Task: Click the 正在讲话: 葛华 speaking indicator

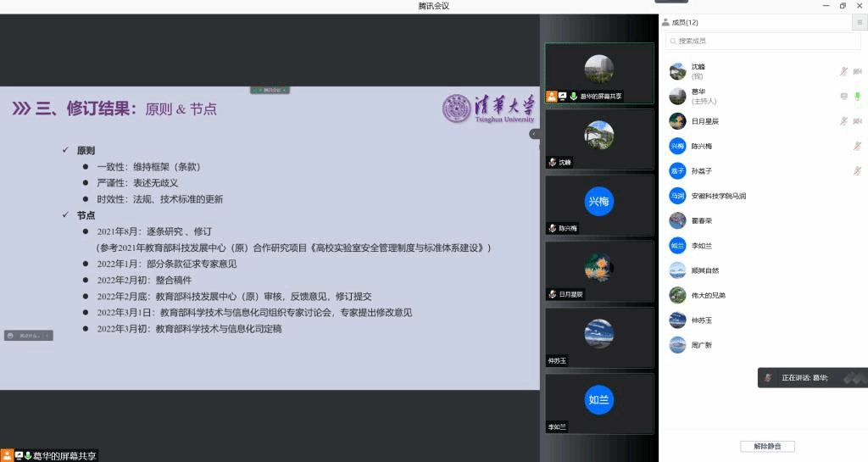Action: click(811, 377)
